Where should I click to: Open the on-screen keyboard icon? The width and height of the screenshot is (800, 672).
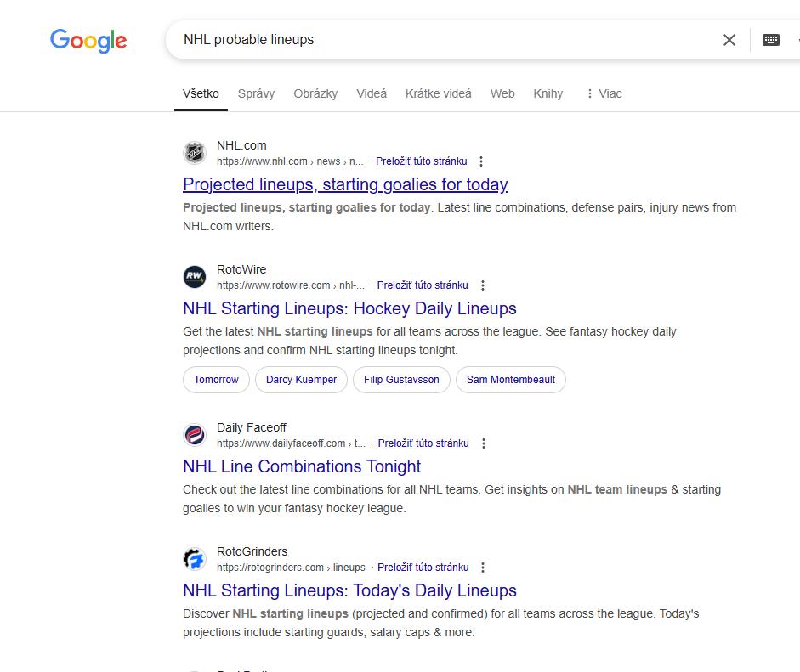click(x=770, y=40)
